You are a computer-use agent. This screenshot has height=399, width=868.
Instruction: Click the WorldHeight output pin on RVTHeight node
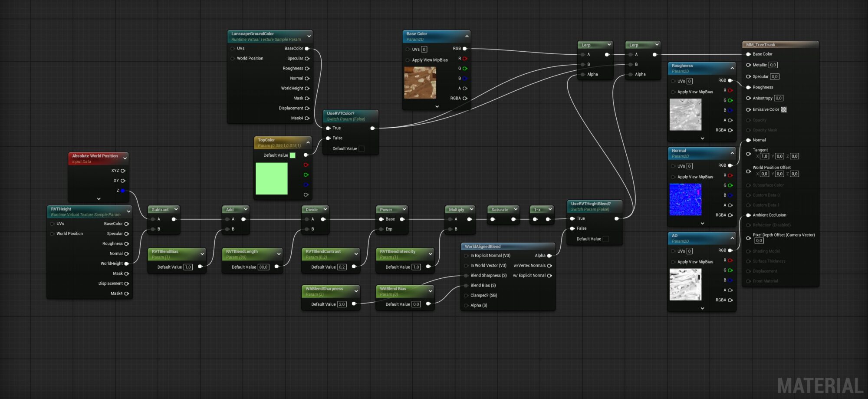(x=126, y=263)
